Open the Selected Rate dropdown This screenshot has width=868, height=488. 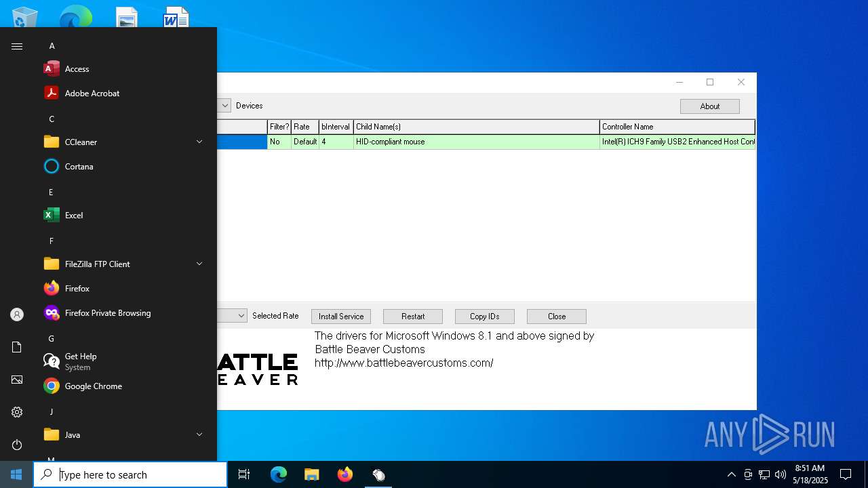[x=241, y=316]
